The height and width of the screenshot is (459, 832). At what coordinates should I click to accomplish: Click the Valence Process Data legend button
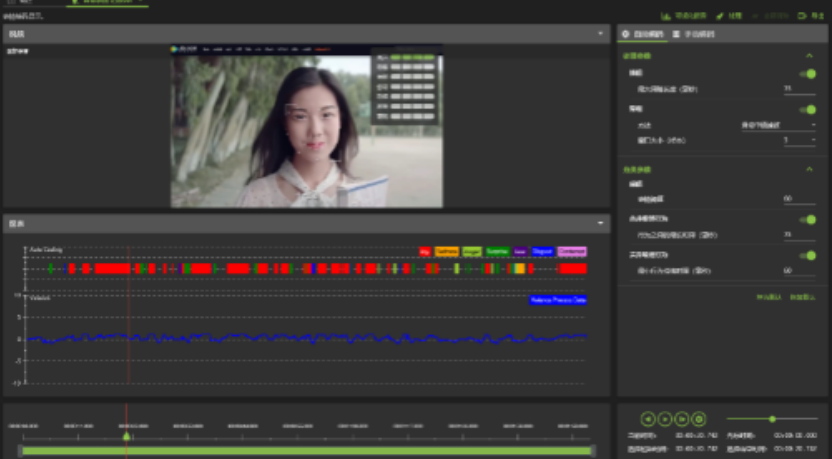(557, 300)
